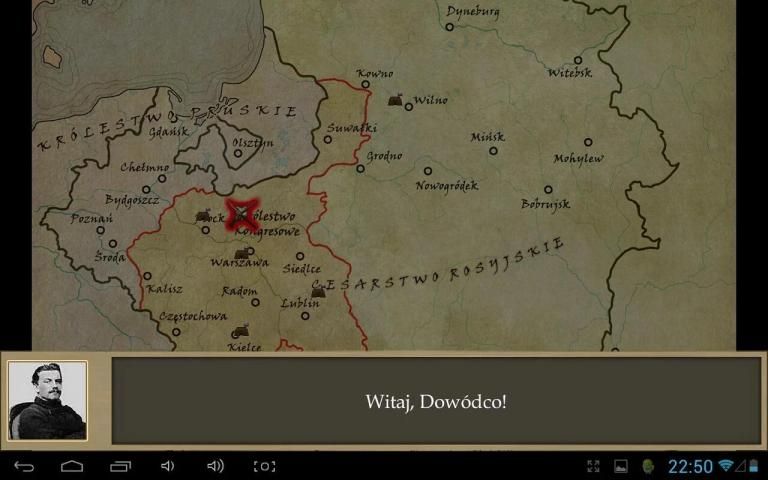Select the army unit above Lublin
The image size is (768, 480).
318,292
